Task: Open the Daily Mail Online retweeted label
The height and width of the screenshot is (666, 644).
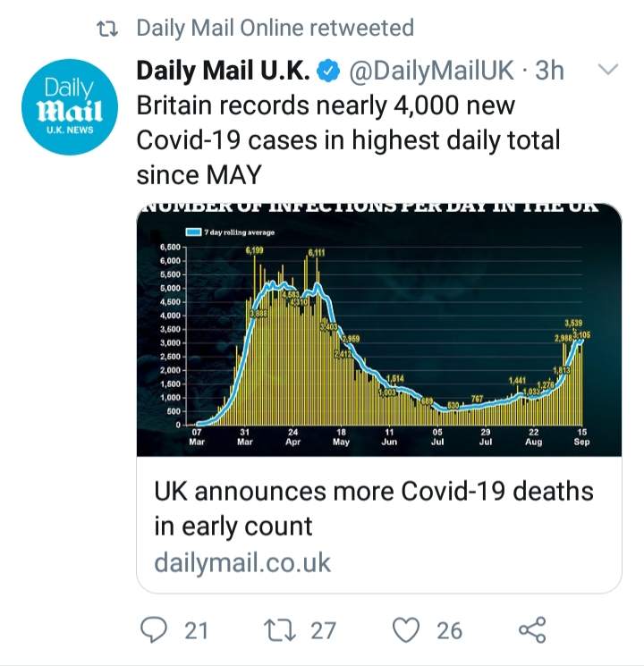Action: click(275, 29)
